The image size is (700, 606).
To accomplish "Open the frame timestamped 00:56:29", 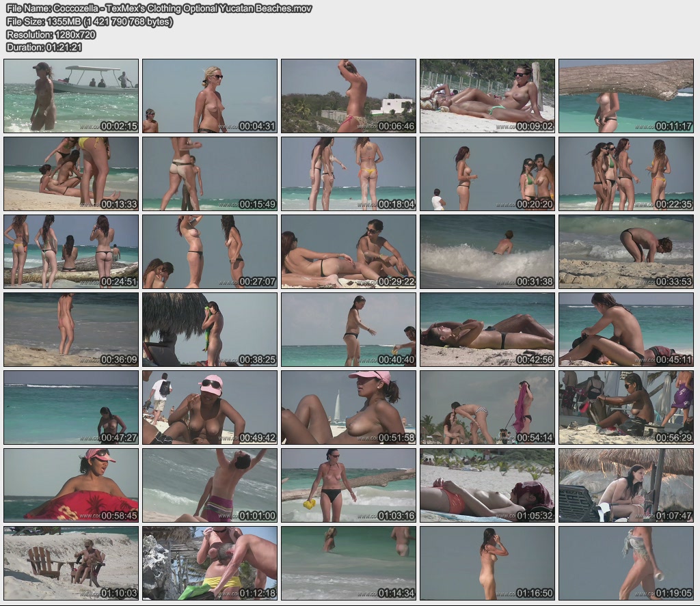I will pos(626,407).
